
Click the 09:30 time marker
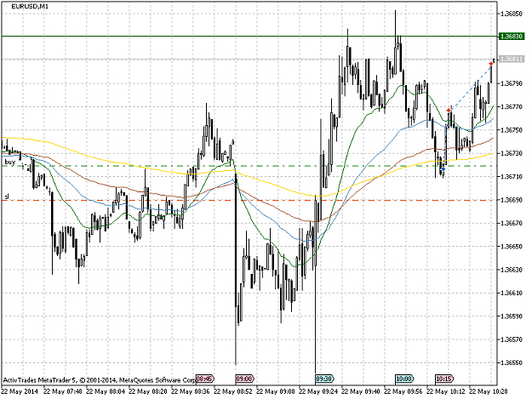coord(324,379)
